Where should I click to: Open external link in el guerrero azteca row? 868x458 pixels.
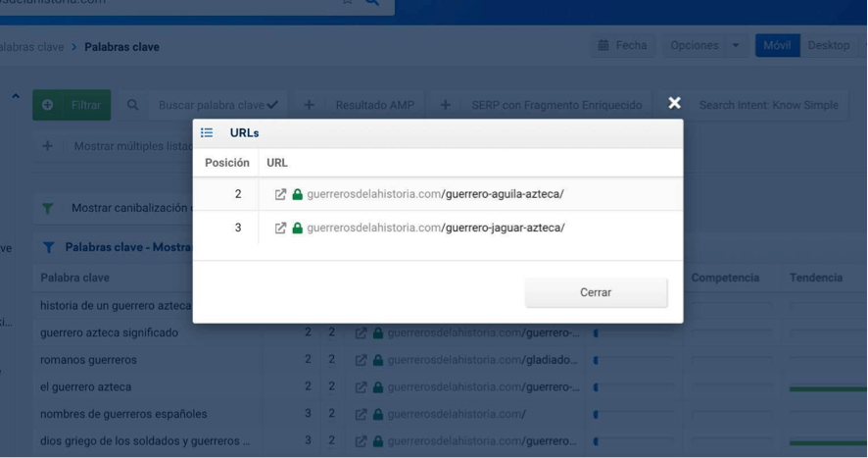tap(361, 387)
